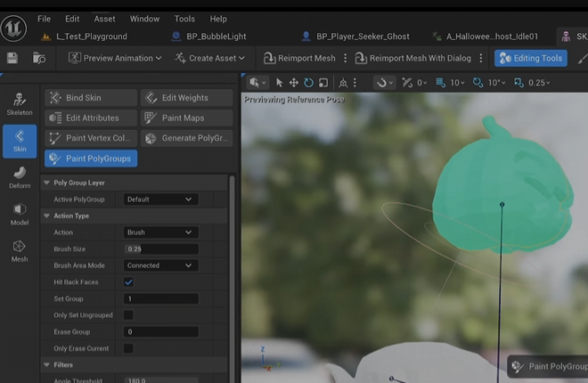Click the Edit Attributes tool button

point(91,118)
